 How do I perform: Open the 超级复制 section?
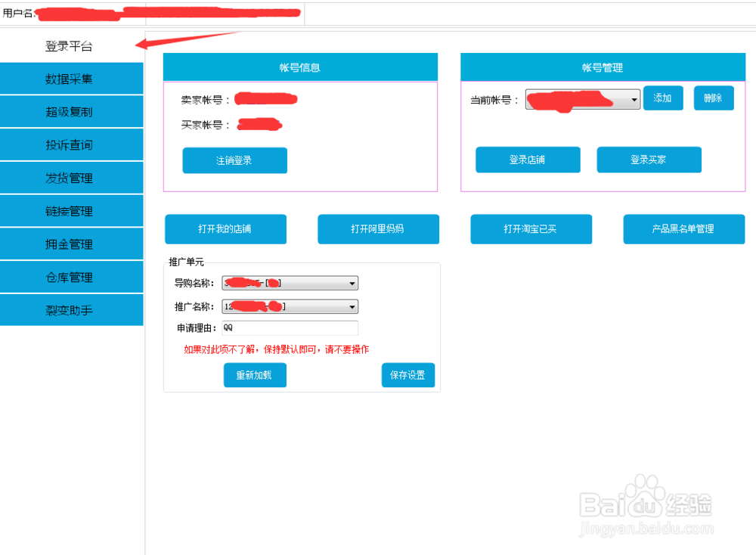point(72,111)
